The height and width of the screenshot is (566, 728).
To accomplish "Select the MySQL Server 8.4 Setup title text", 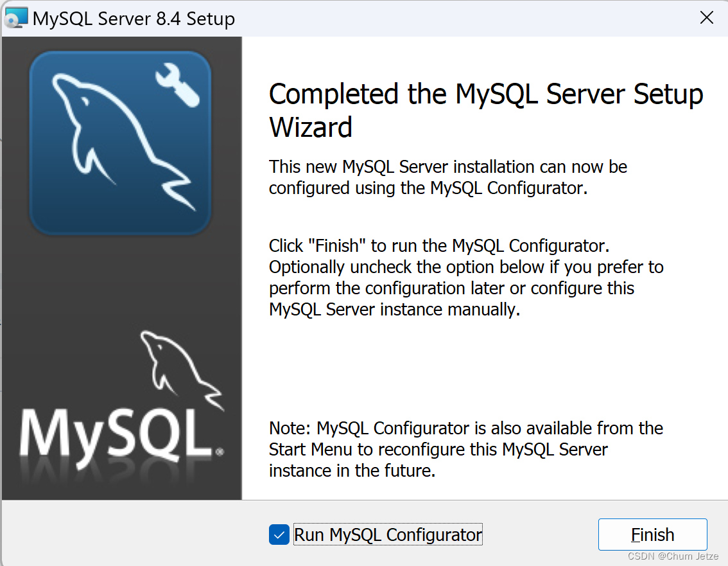I will [x=134, y=18].
